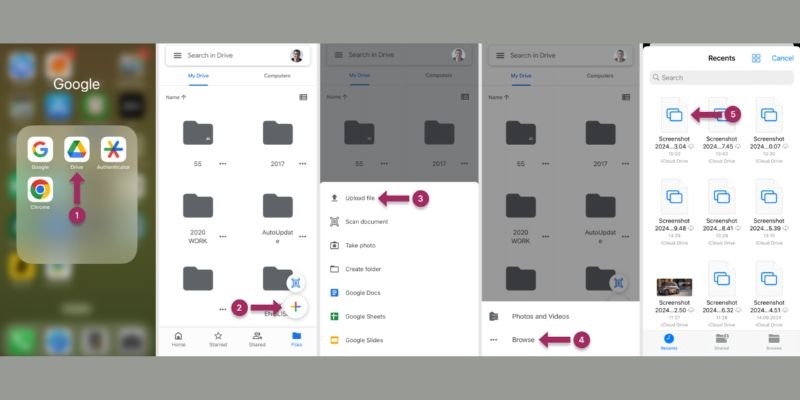Open Recents tab in file picker bottom bar
This screenshot has height=400, width=800.
coord(668,342)
